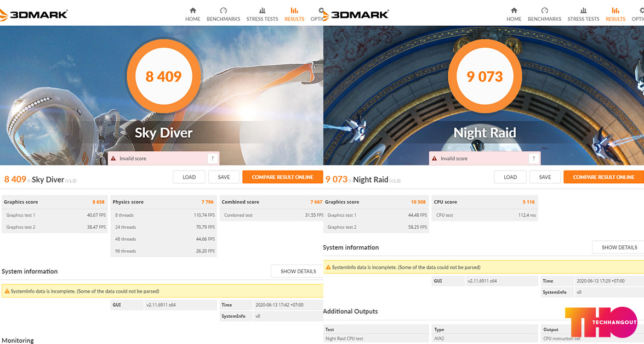Viewport: 644px width, 344px height.
Task: Go to Home in the Night Raid window
Action: (x=514, y=14)
